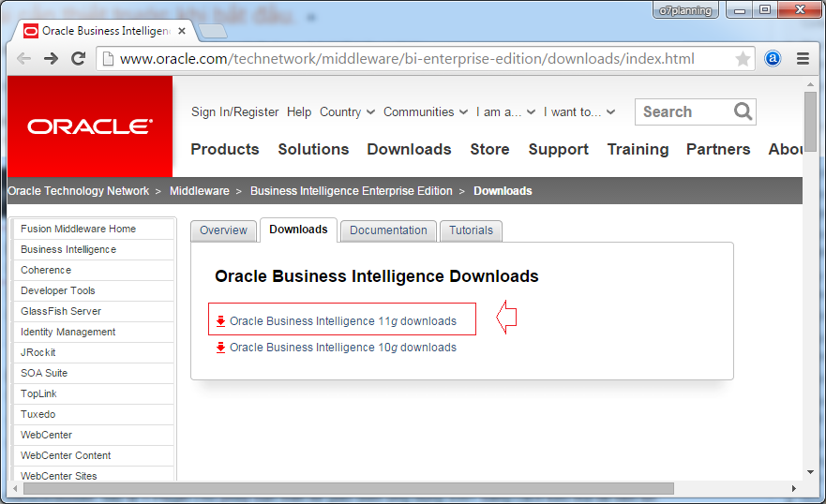
Task: Open the Support menu
Action: [559, 150]
